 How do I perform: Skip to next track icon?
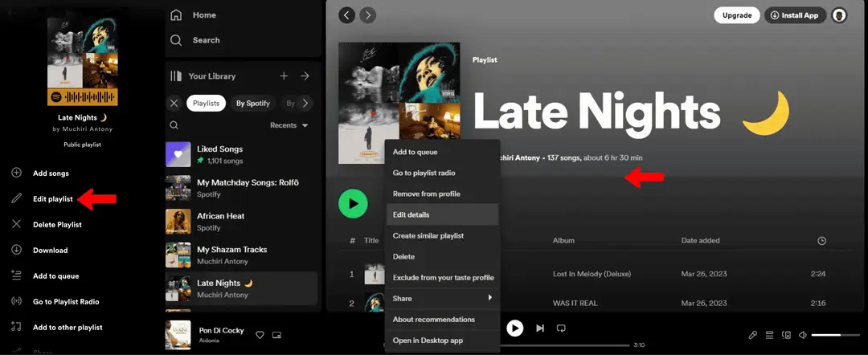[540, 328]
